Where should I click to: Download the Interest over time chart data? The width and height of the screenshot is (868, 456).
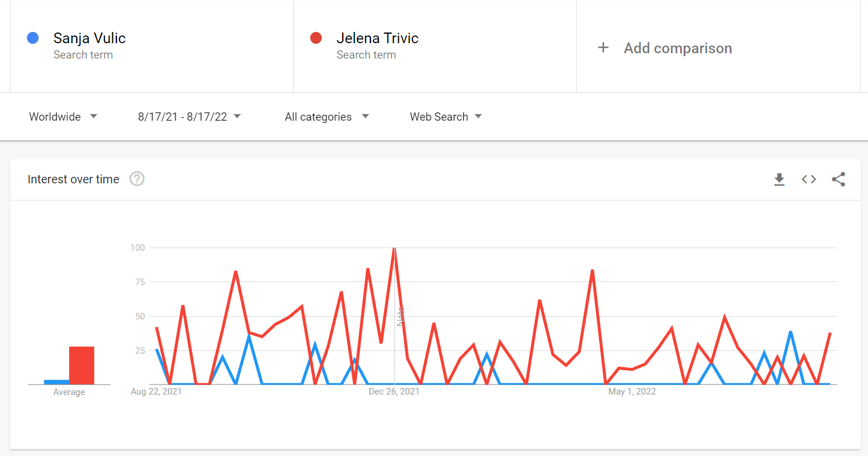point(779,179)
